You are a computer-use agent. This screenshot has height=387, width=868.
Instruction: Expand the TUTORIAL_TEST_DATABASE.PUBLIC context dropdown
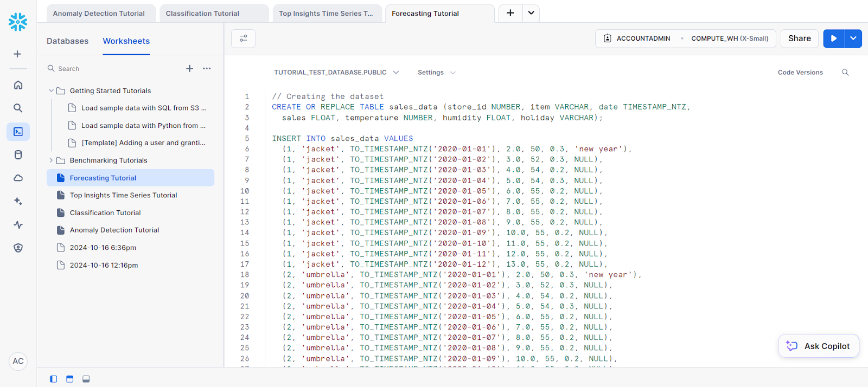(x=336, y=73)
